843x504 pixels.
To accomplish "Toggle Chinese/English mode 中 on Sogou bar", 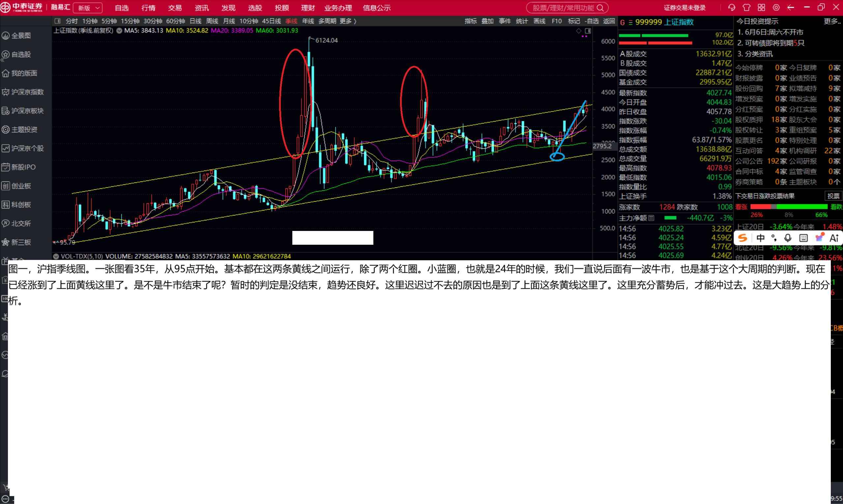I will click(x=760, y=238).
